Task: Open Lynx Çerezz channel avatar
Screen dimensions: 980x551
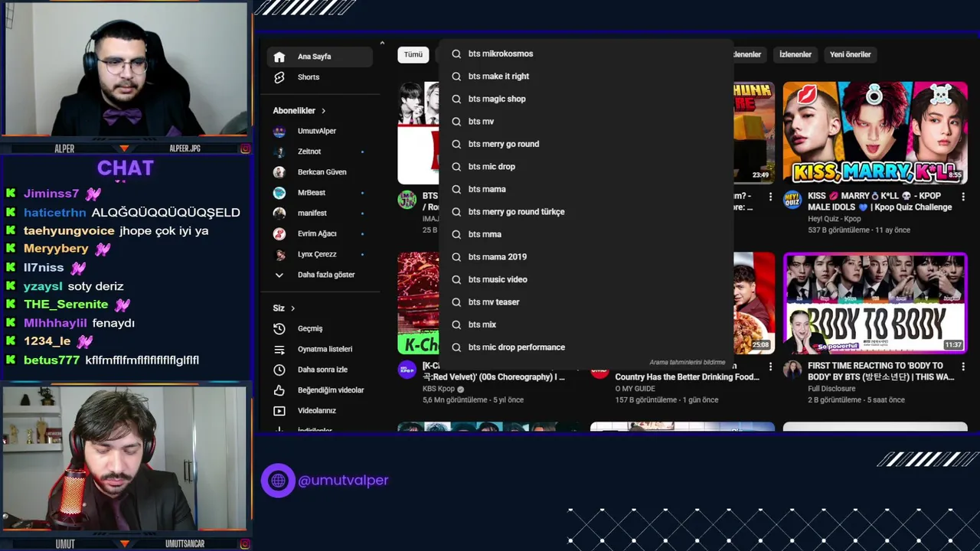Action: pos(279,254)
